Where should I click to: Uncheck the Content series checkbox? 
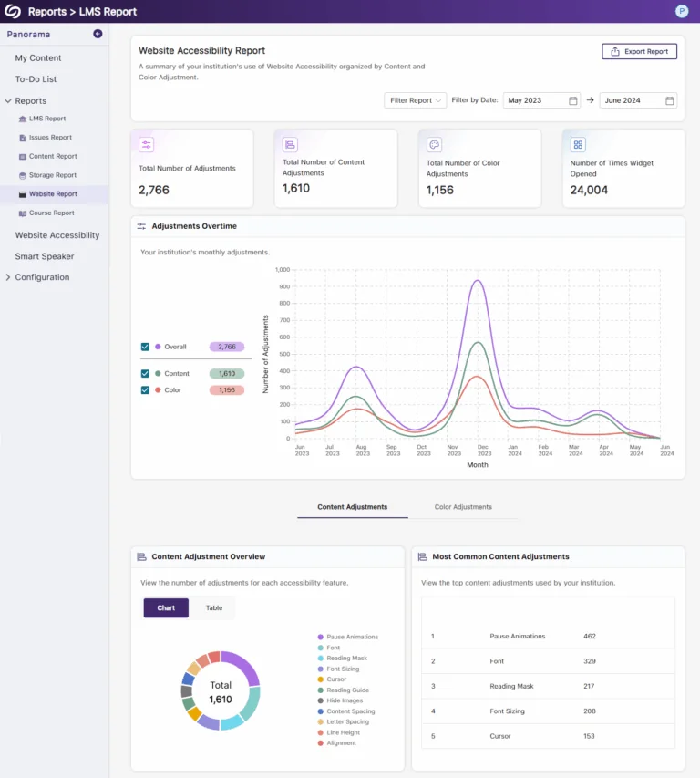point(144,373)
